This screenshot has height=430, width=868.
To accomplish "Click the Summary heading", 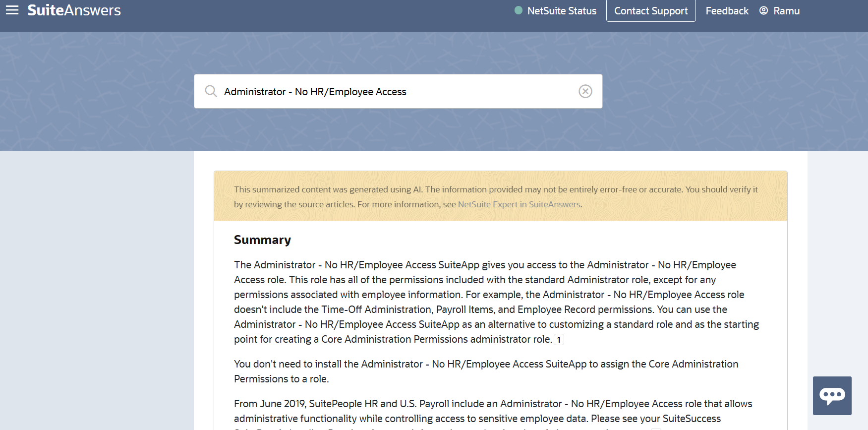I will pos(262,240).
